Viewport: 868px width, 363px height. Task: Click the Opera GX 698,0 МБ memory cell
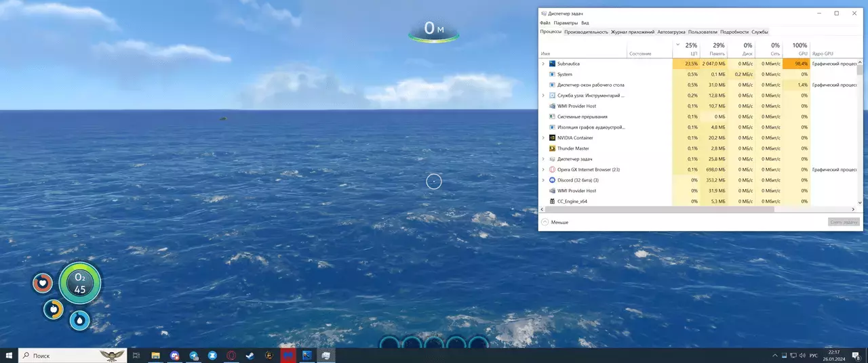click(x=713, y=169)
